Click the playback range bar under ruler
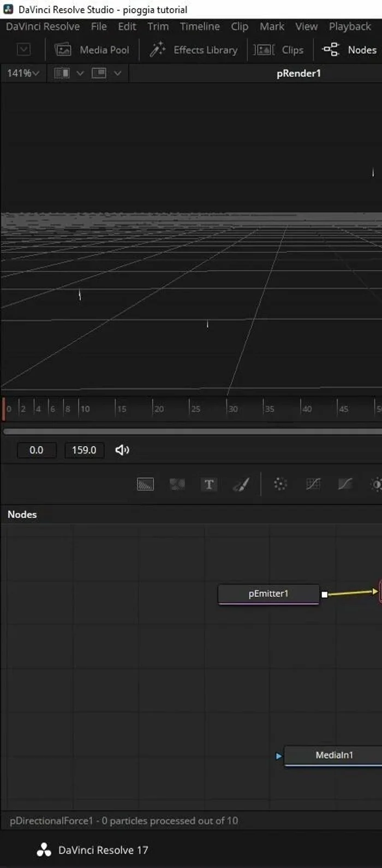Screen dimensions: 382x868 [x=193, y=431]
